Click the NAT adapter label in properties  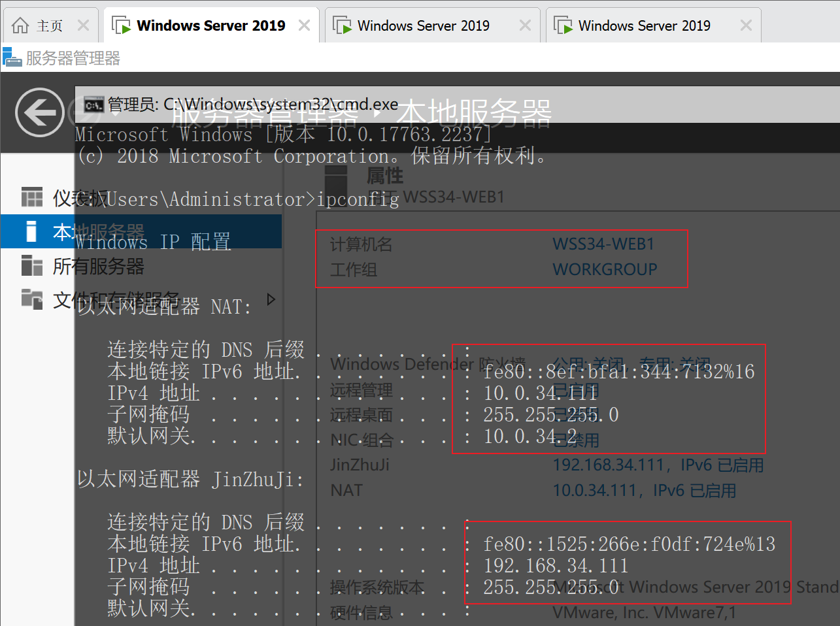(346, 490)
